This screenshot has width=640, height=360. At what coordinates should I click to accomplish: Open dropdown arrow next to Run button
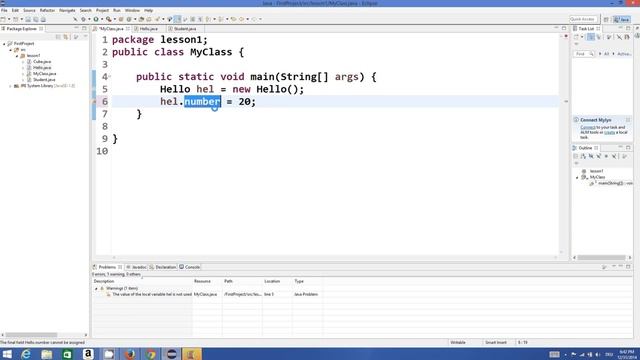tap(102, 19)
